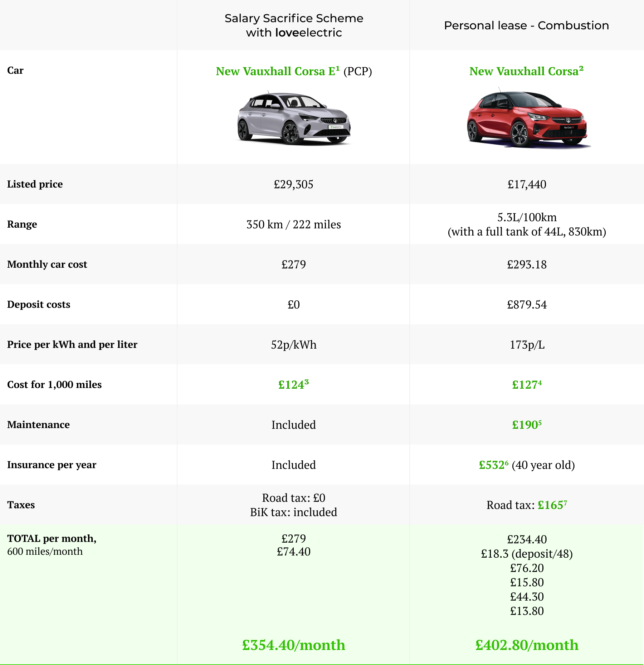Click the £17,440 listed price value

pos(527,184)
